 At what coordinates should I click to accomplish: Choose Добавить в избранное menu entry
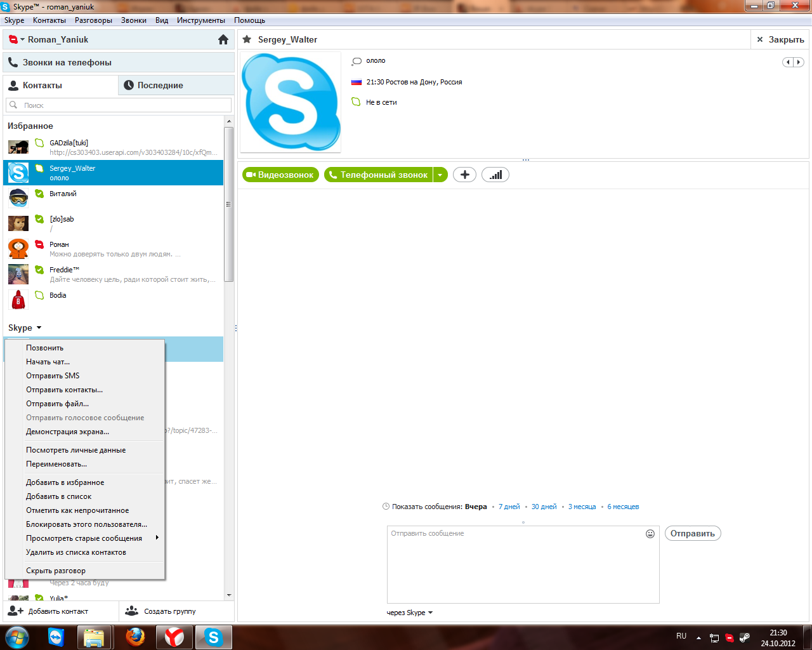85,482
